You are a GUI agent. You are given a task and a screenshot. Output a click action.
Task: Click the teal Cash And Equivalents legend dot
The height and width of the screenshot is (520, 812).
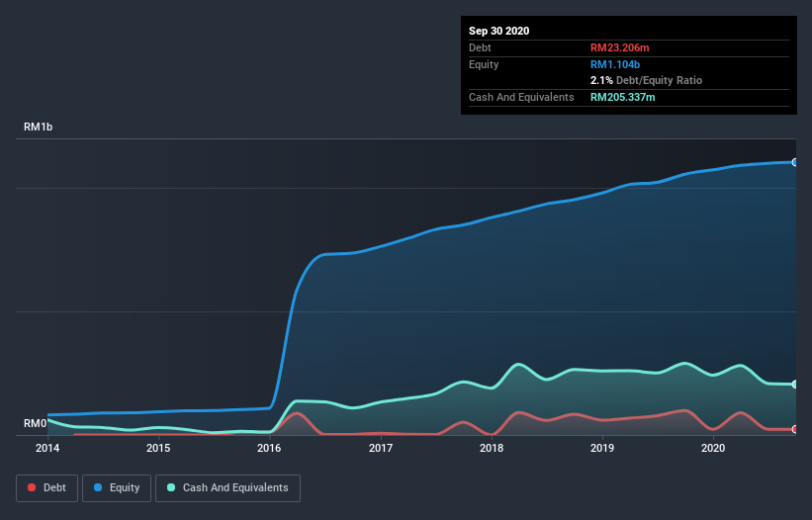tap(171, 487)
